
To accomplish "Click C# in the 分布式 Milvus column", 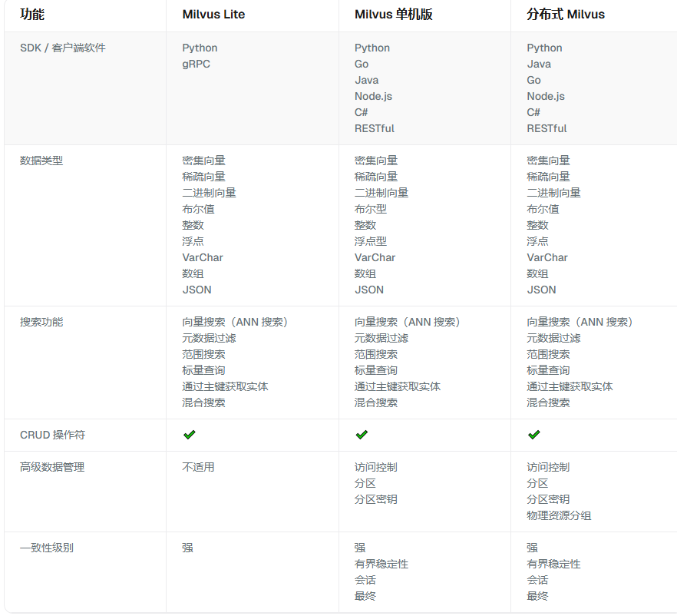I will (533, 112).
